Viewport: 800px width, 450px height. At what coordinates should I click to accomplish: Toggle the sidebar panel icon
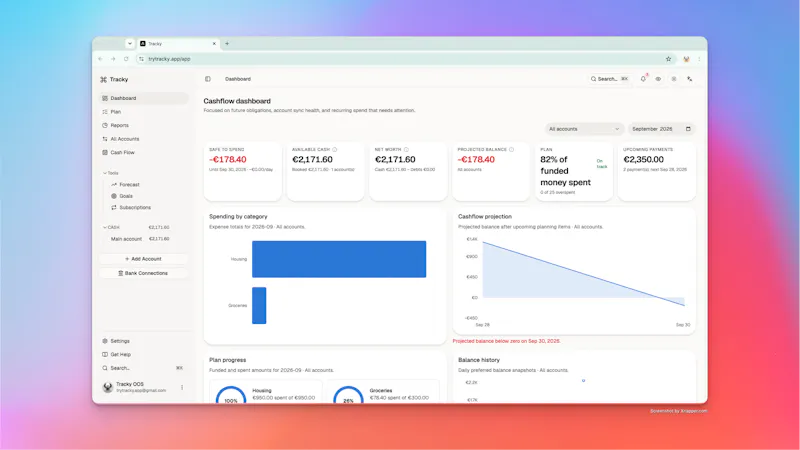coord(208,79)
